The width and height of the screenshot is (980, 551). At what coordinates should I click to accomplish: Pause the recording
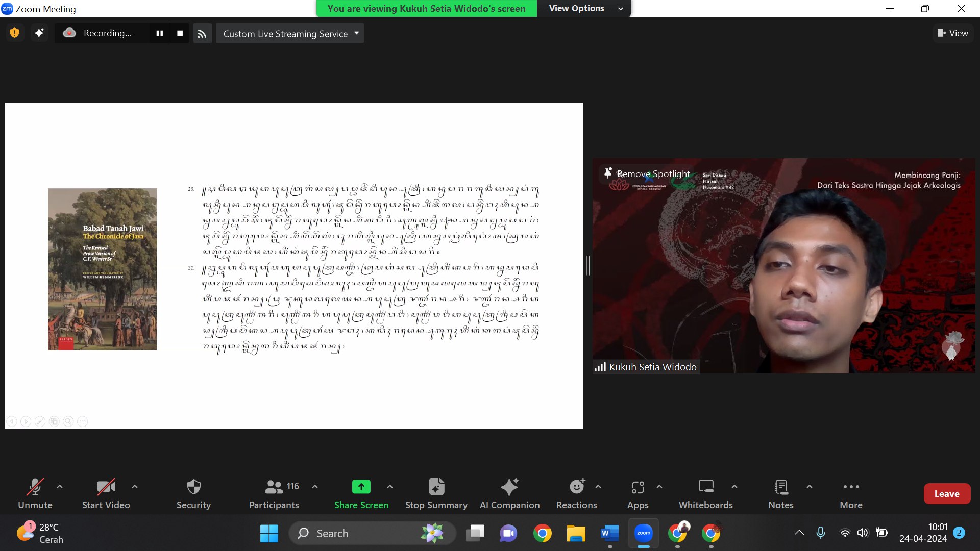pos(160,33)
